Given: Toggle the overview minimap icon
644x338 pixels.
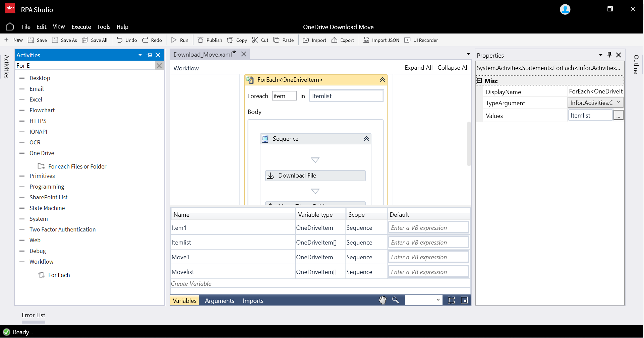Looking at the screenshot, I should (x=464, y=300).
